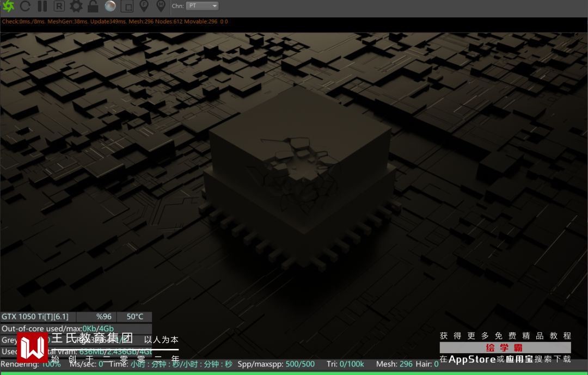Click the Mesh: 296 status entry
This screenshot has width=588, height=375.
click(x=394, y=364)
